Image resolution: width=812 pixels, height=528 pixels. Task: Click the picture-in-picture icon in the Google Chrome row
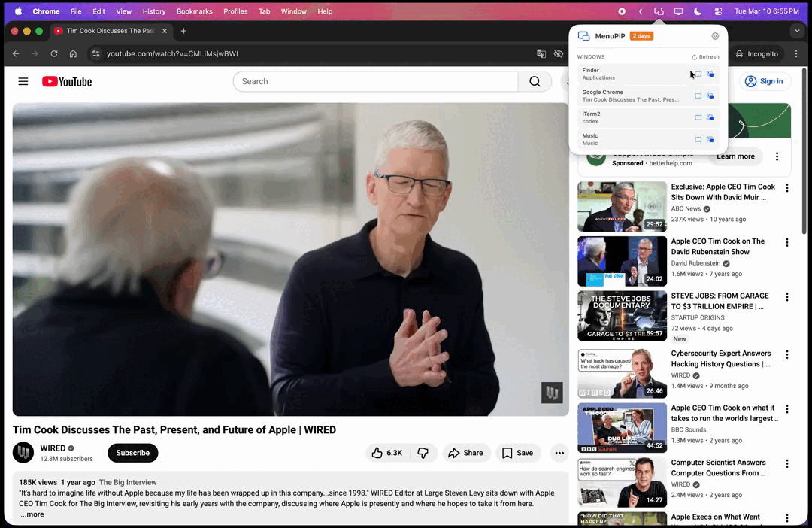pos(710,96)
